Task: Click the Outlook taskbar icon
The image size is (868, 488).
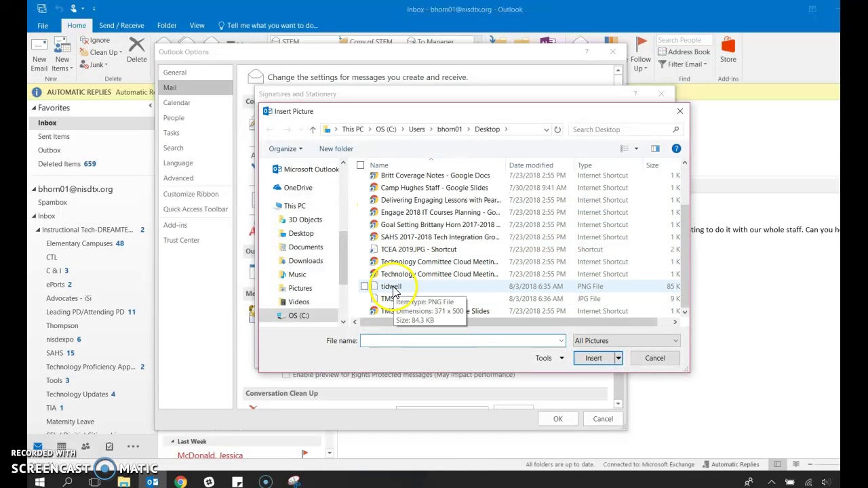Action: [x=152, y=482]
